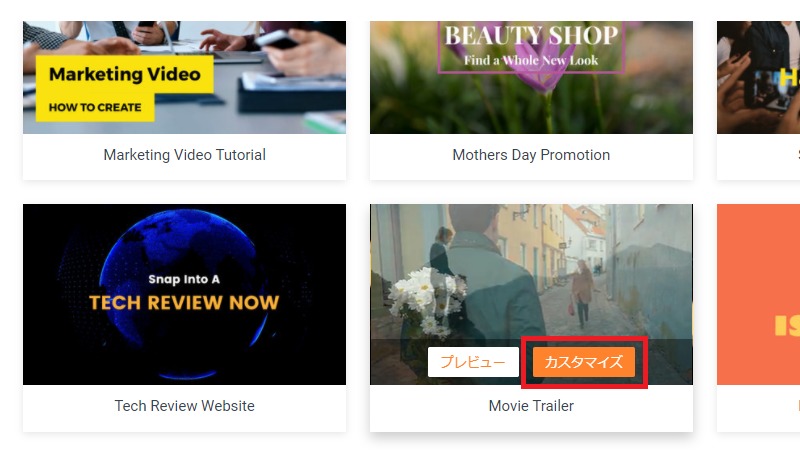The image size is (800, 450).
Task: Click the yellow HOW TO CREATE label
Action: pos(95,108)
